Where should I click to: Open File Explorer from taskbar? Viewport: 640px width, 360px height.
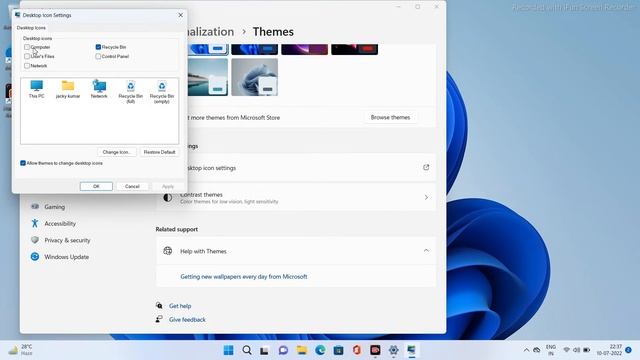pos(302,350)
